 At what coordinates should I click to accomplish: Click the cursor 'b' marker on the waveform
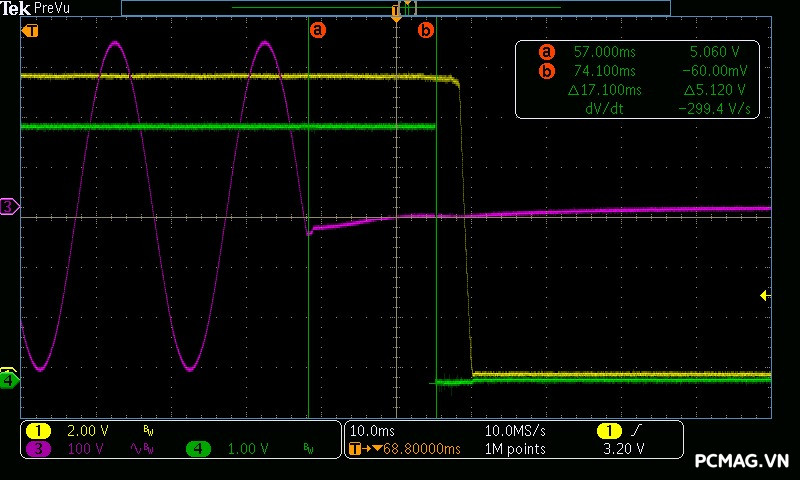pyautogui.click(x=426, y=30)
